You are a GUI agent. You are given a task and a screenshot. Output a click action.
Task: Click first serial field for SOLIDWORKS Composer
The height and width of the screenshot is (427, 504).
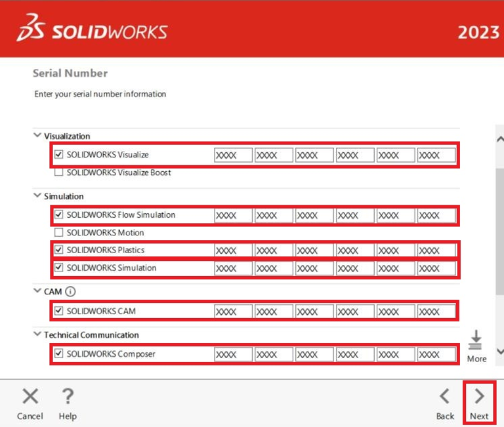click(x=233, y=355)
